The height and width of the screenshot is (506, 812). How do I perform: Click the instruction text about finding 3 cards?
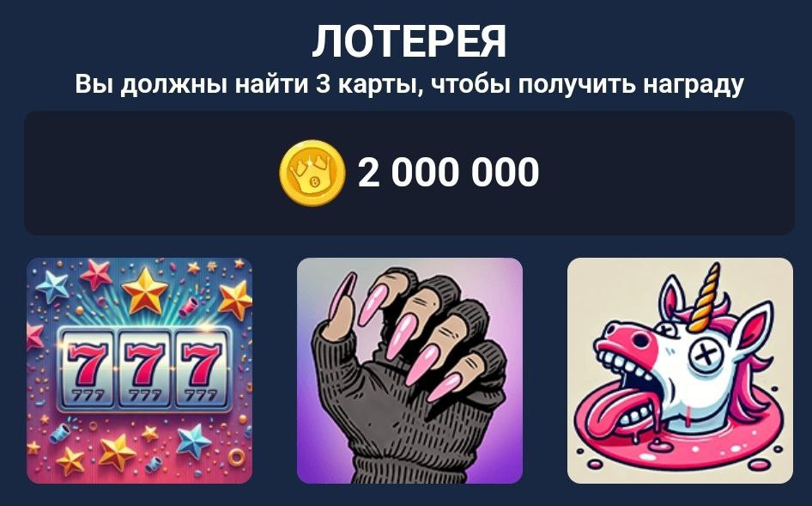coord(409,84)
